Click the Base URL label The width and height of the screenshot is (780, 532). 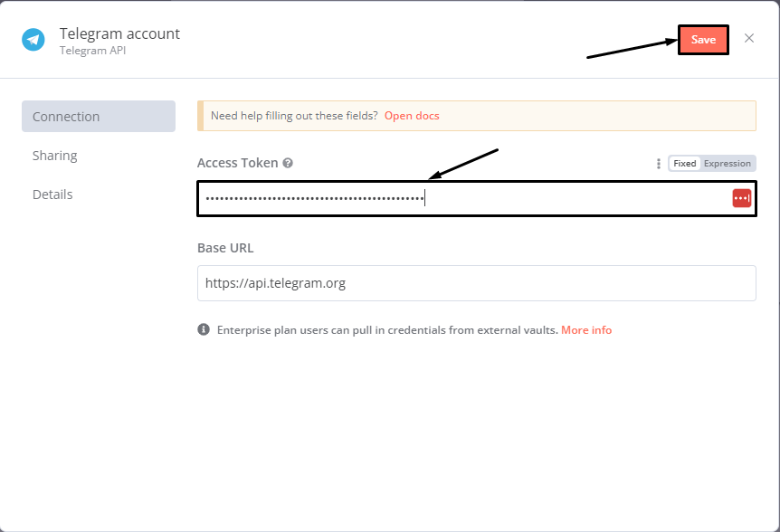pyautogui.click(x=225, y=248)
